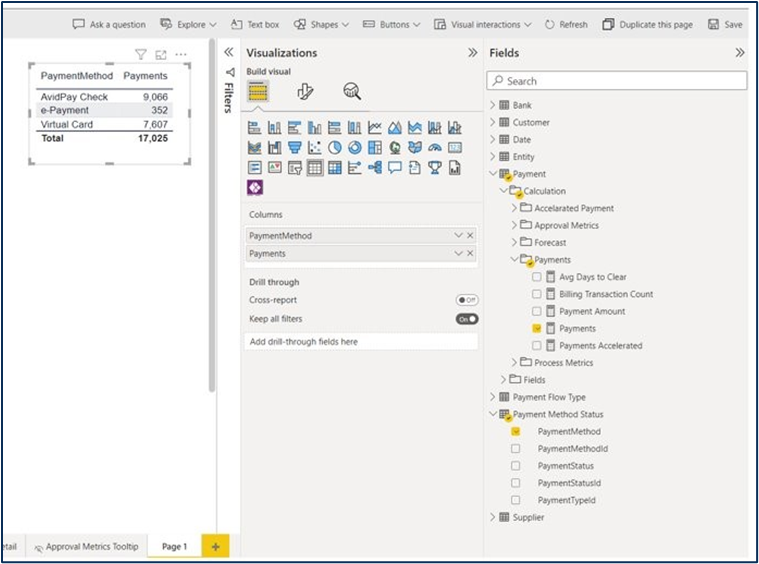
Task: Turn on the Cross-report toggle
Action: click(467, 300)
